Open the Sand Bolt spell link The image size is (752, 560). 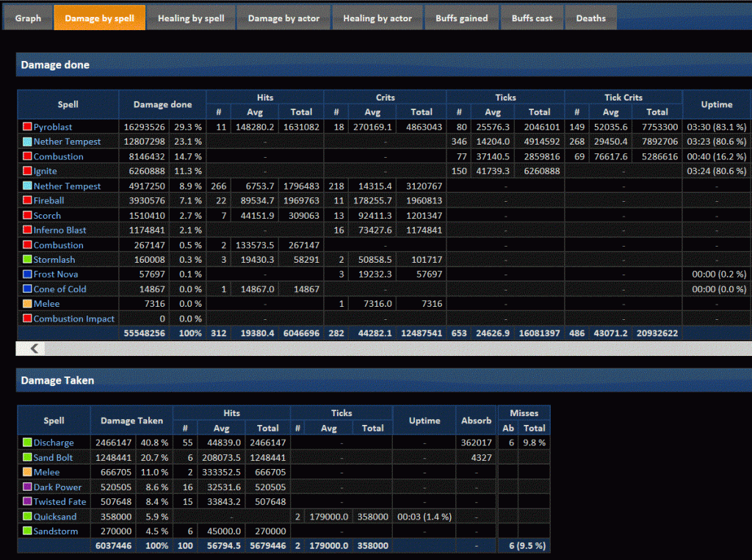[53, 457]
